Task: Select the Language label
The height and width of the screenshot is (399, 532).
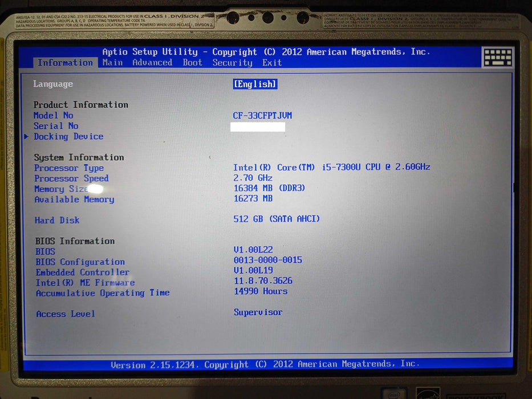Action: (x=53, y=84)
